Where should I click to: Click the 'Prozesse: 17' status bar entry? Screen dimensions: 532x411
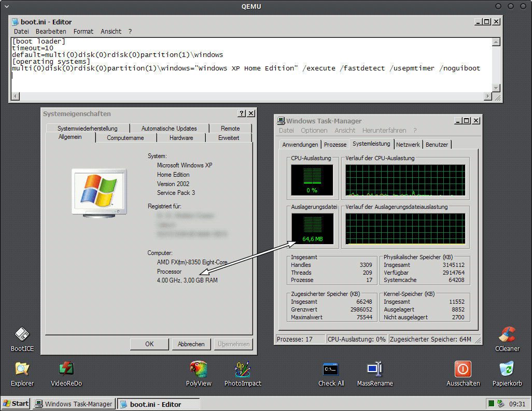pyautogui.click(x=300, y=339)
